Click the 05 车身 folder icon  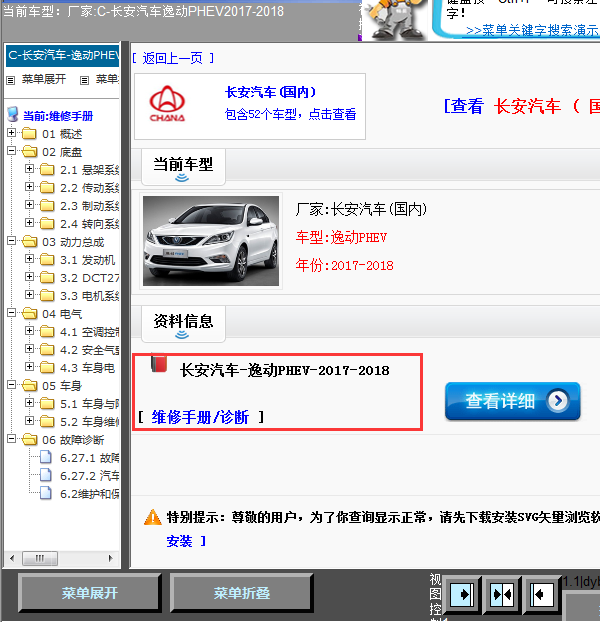coord(29,386)
